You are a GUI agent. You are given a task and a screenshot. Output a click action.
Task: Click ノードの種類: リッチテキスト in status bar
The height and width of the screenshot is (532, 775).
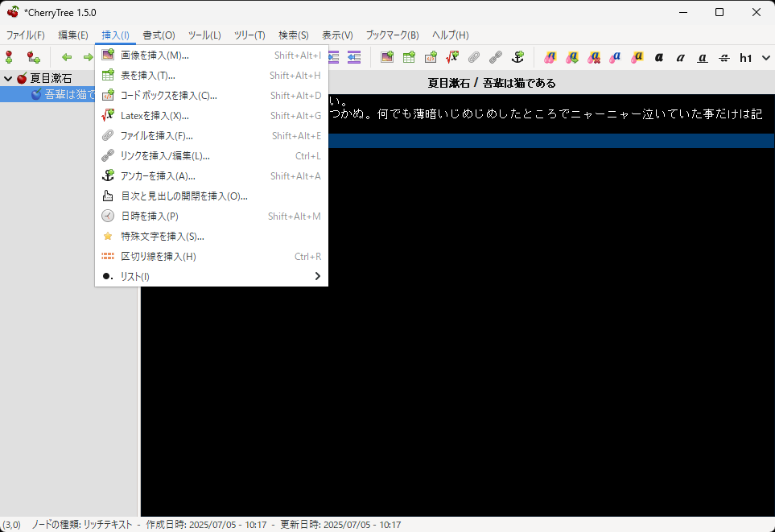[x=82, y=525]
